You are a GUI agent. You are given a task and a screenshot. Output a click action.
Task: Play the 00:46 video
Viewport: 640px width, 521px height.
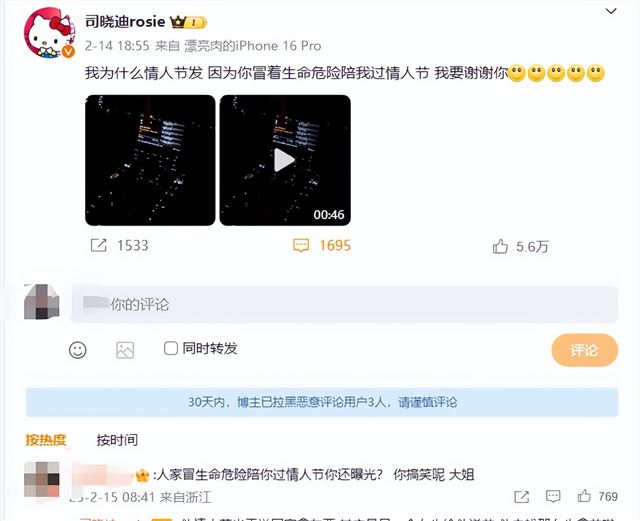pos(285,160)
